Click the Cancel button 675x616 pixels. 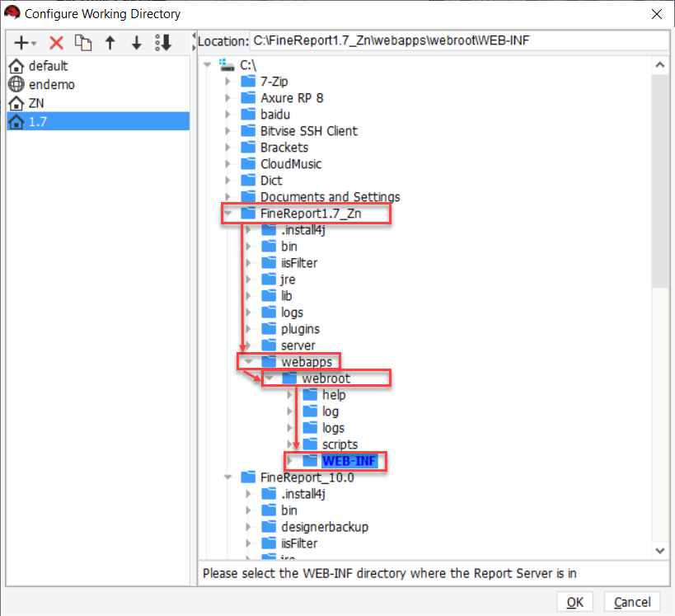point(632,602)
